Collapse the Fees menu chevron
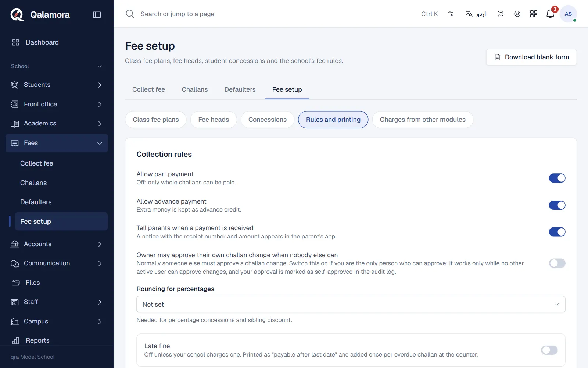Screen dimensions: 588x368 point(100,143)
